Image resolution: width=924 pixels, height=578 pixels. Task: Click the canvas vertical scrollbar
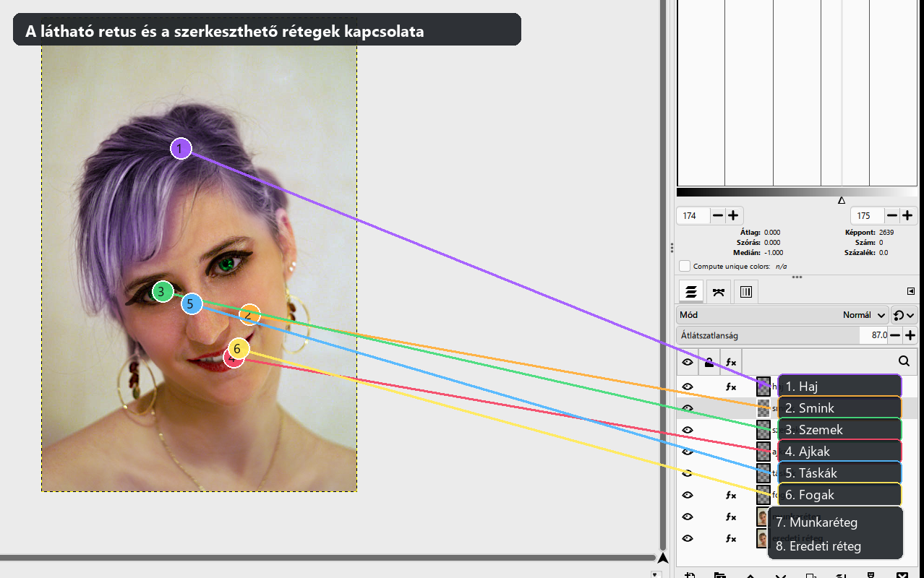pyautogui.click(x=663, y=275)
